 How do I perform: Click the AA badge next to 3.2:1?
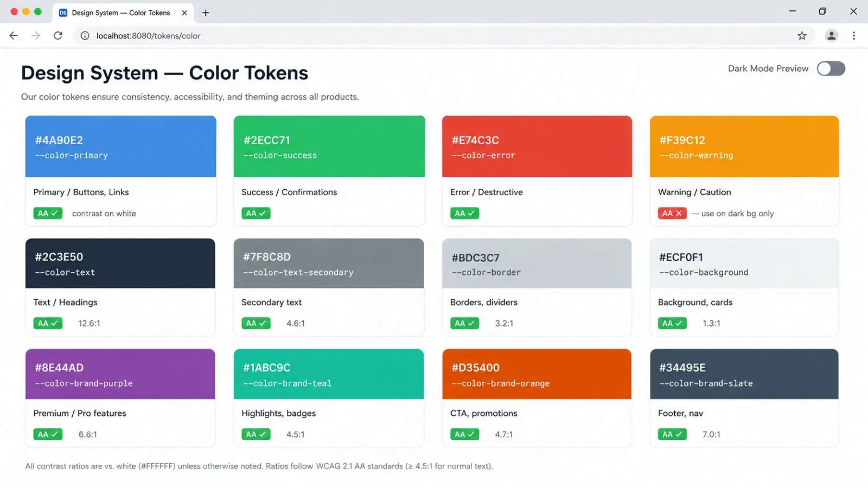tap(465, 323)
